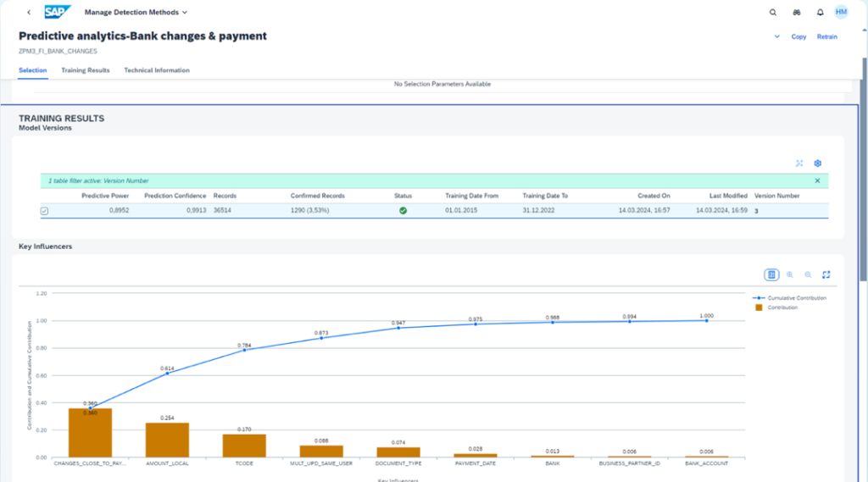This screenshot has width=868, height=482.
Task: Select the 1290 (3,53%) confirmed records cell
Action: [310, 210]
